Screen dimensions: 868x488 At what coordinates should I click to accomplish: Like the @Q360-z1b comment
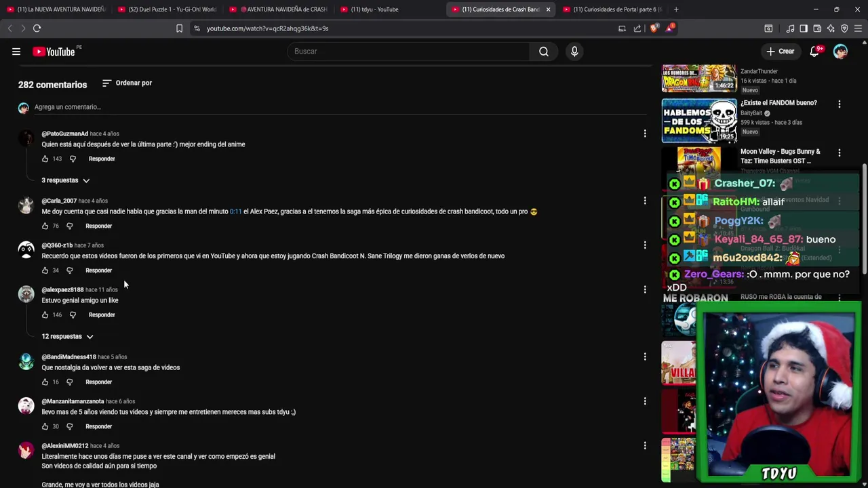tap(45, 270)
